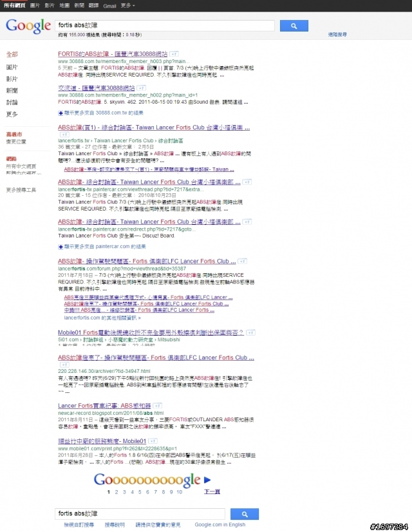
Task: Go to results page 10
Action: click(x=180, y=492)
